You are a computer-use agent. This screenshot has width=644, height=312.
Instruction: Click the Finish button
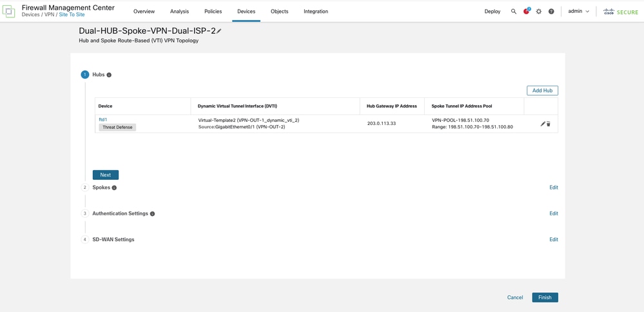[545, 298]
